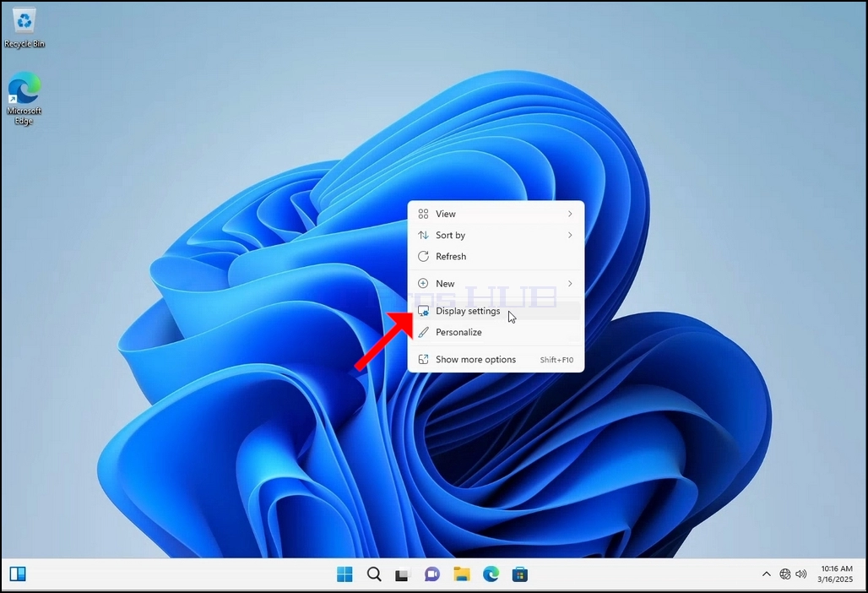Launch Microsoft Edge from the taskbar

point(491,574)
